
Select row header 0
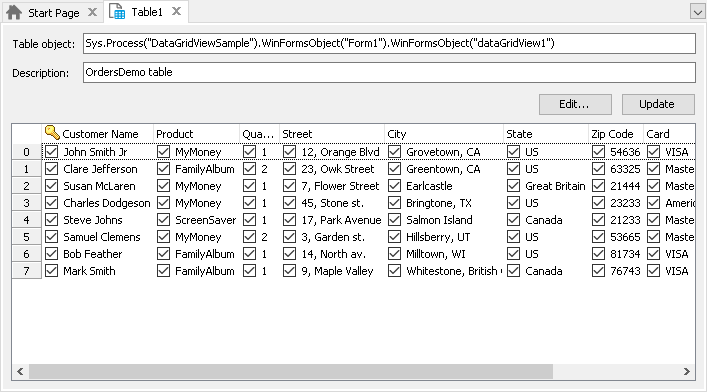[27, 152]
